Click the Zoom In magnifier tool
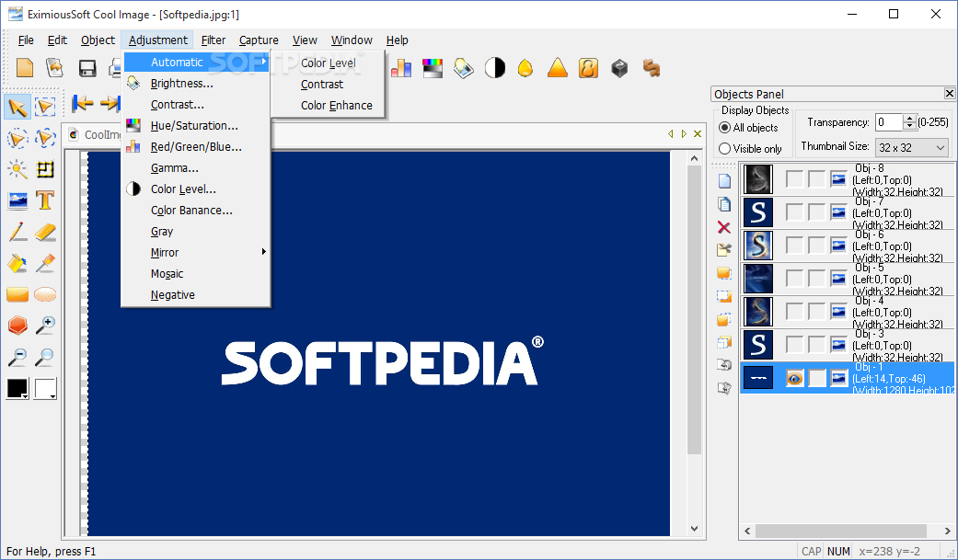Screen dimensions: 958x560 [45, 326]
